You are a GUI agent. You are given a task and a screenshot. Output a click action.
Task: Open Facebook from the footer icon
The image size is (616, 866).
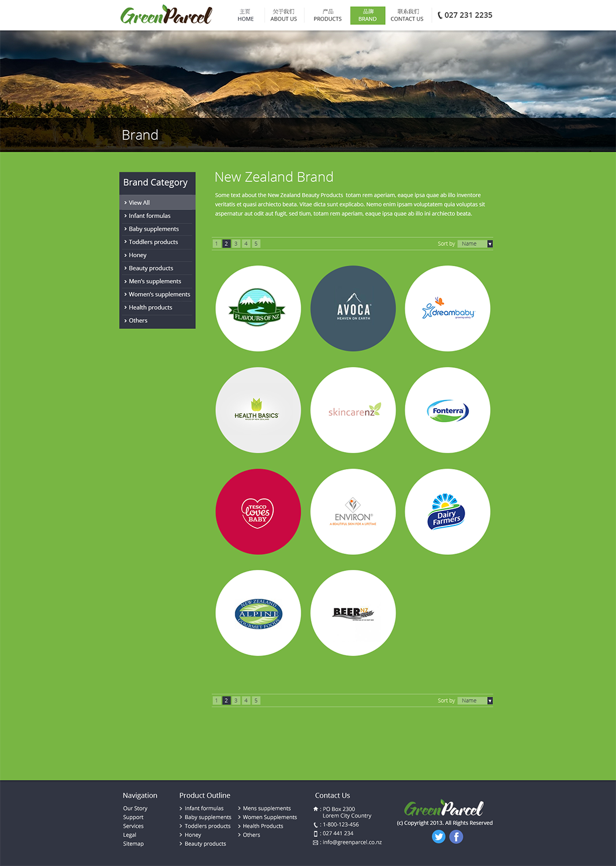tap(456, 836)
